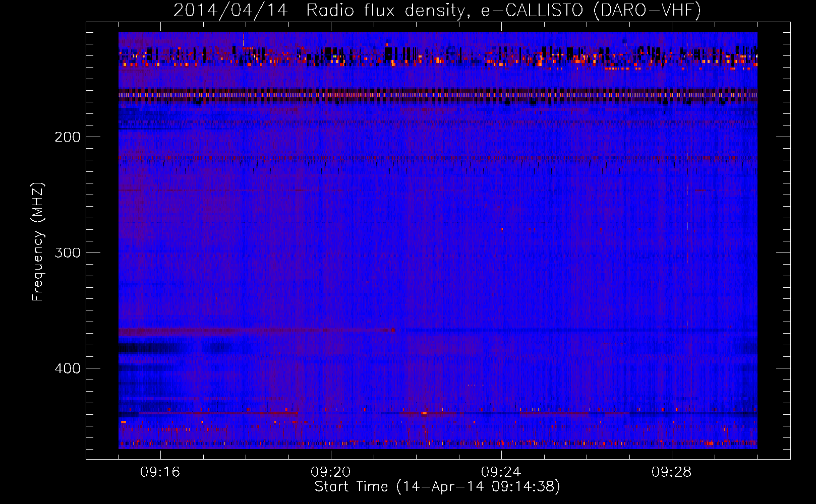This screenshot has width=816, height=504.
Task: Click the "09:16" time tick label
Action: pyautogui.click(x=160, y=472)
